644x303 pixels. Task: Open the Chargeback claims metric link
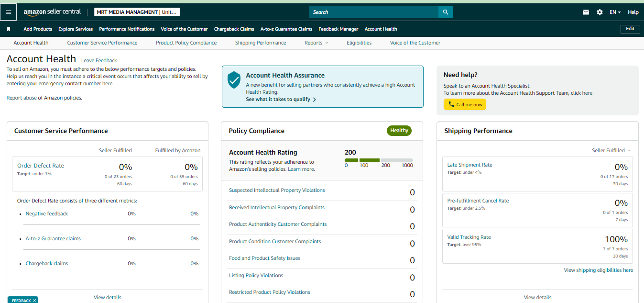(47, 264)
